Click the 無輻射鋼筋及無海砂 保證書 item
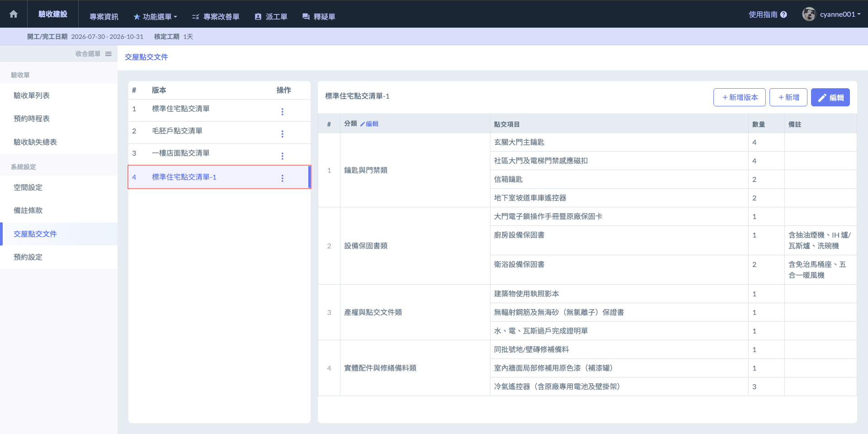This screenshot has width=868, height=434. point(559,312)
